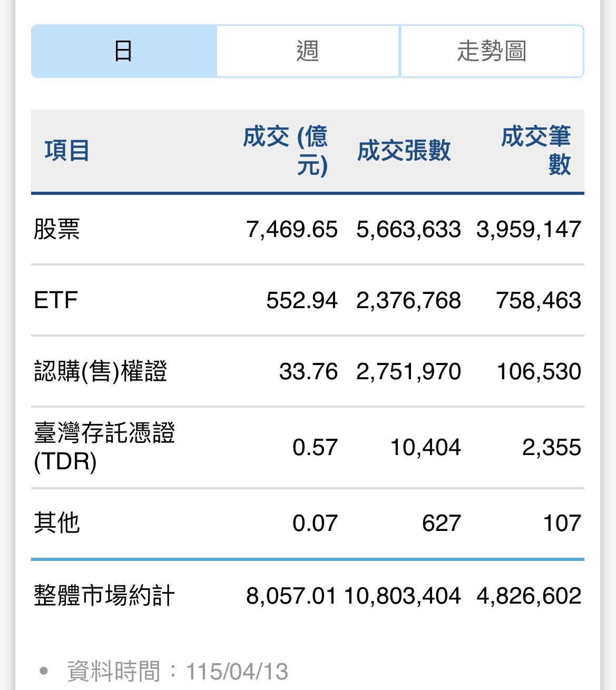
Task: Click the 成交筆數 column header
Action: [x=539, y=150]
